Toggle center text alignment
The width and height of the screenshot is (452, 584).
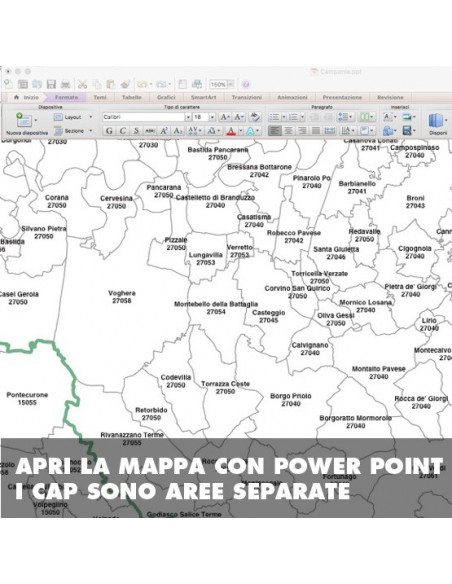tap(288, 131)
